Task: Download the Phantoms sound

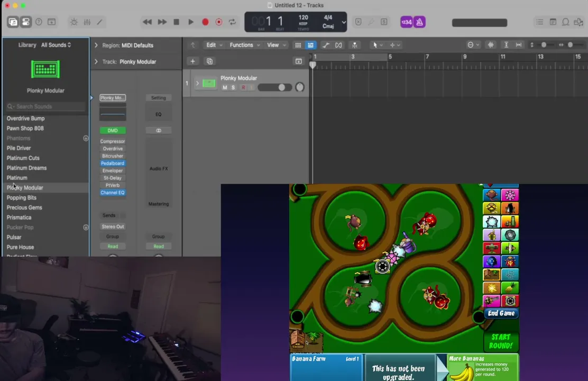Action: [x=86, y=138]
